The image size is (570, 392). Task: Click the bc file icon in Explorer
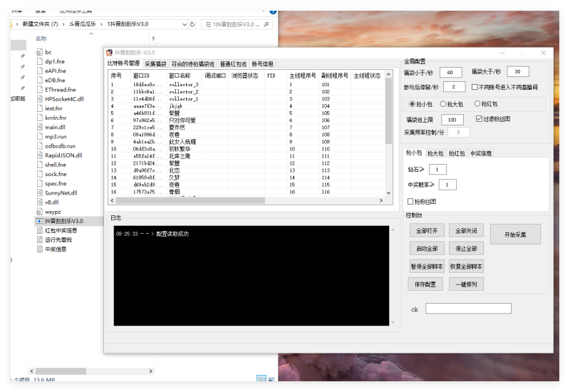(40, 52)
